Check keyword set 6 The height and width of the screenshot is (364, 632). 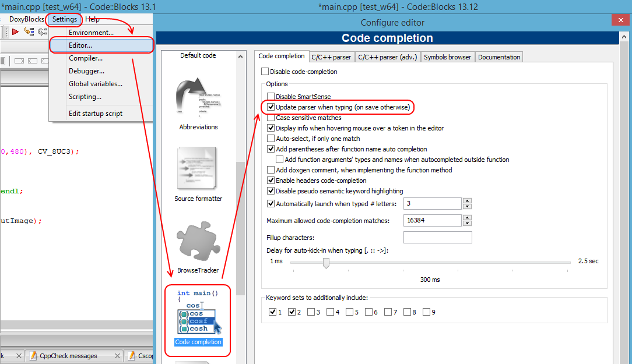[369, 312]
